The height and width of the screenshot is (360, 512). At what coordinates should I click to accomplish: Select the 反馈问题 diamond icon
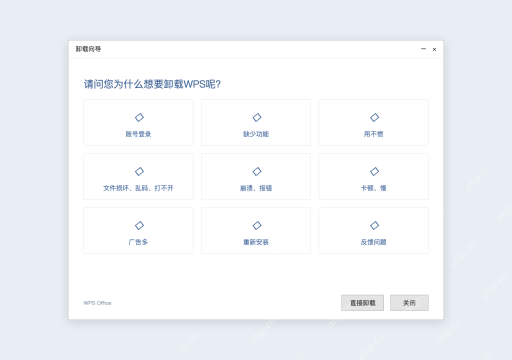coord(374,225)
